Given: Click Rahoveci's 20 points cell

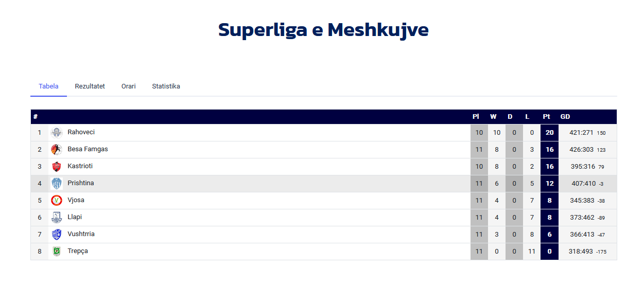Looking at the screenshot, I should pos(549,133).
